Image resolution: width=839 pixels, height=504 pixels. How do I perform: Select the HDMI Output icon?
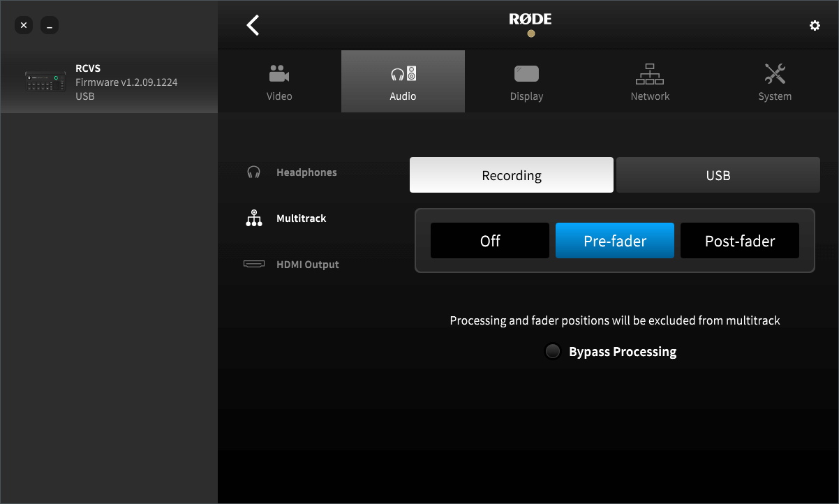254,264
